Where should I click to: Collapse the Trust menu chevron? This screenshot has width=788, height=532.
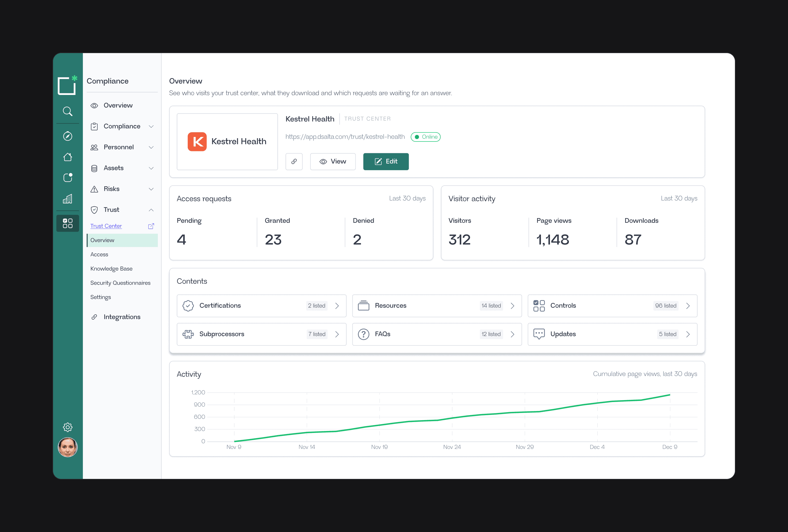coord(151,210)
